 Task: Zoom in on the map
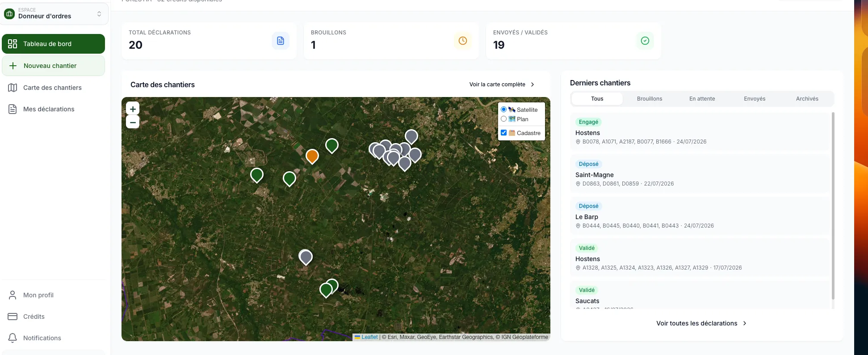(x=133, y=109)
